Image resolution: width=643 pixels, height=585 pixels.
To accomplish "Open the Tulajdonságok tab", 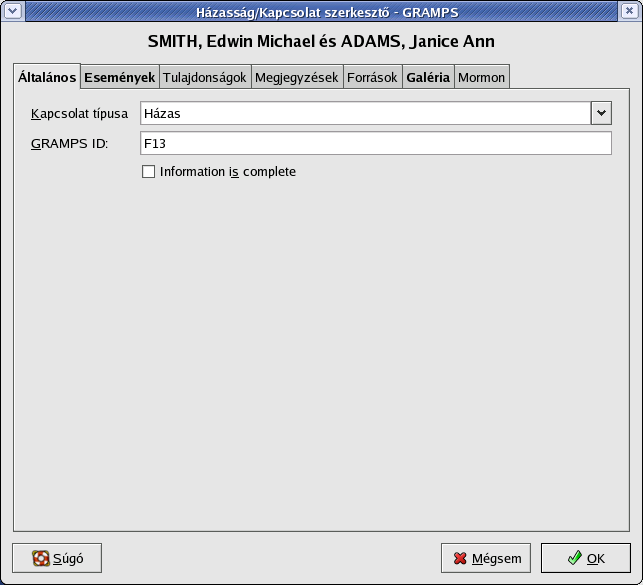I will (204, 77).
